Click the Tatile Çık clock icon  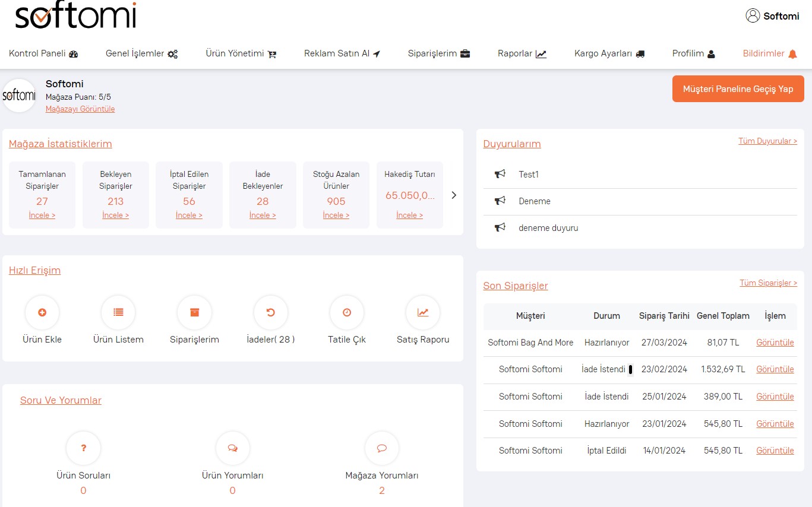point(347,312)
